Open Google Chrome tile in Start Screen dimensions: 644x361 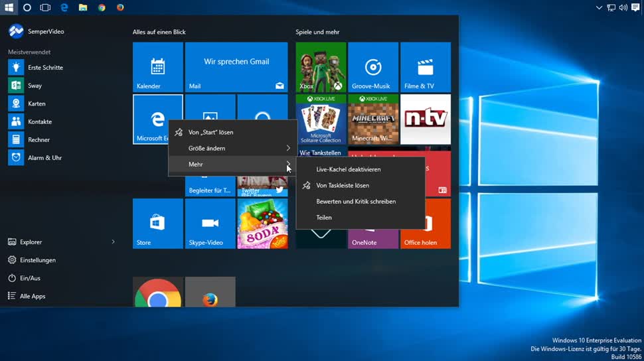pos(158,292)
